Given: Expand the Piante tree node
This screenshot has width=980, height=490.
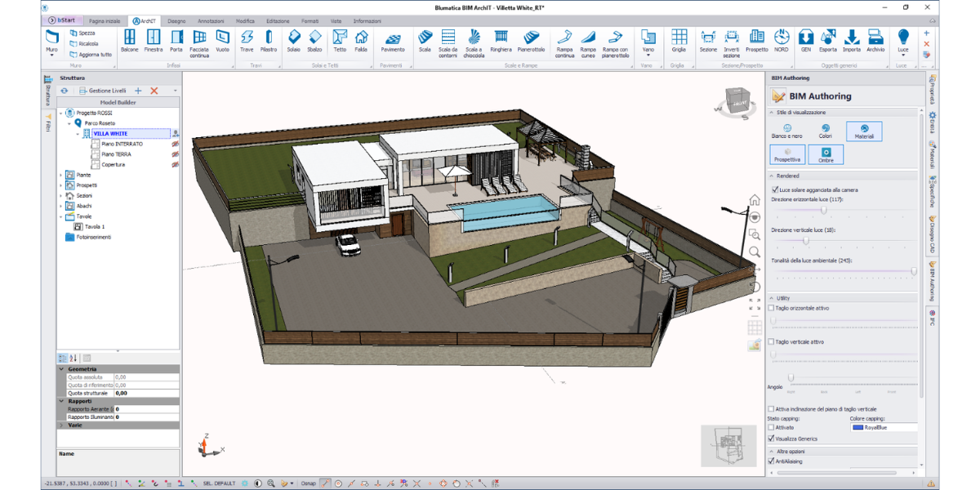Looking at the screenshot, I should [61, 175].
